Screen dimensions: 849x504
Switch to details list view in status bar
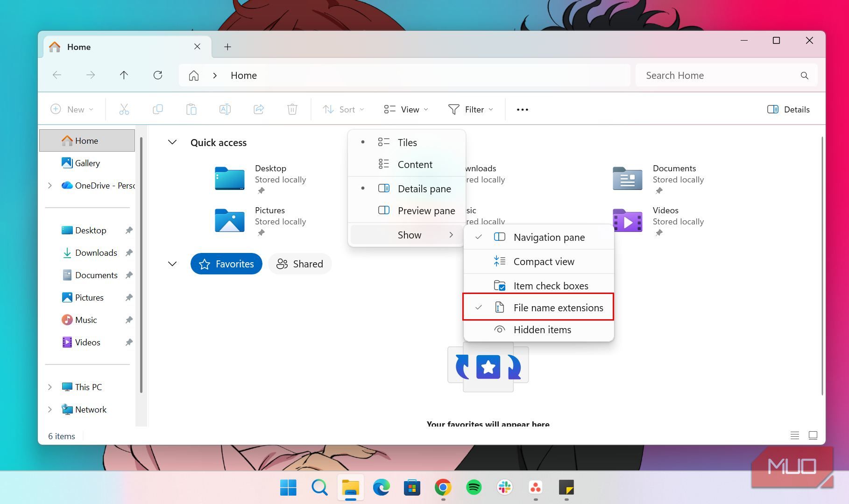[795, 435]
